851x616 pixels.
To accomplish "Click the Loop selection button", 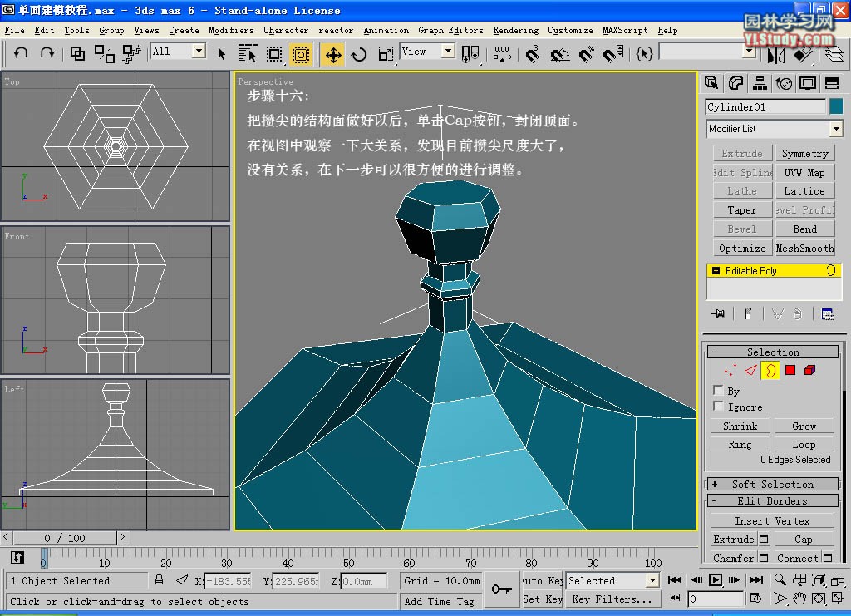I will click(x=804, y=445).
